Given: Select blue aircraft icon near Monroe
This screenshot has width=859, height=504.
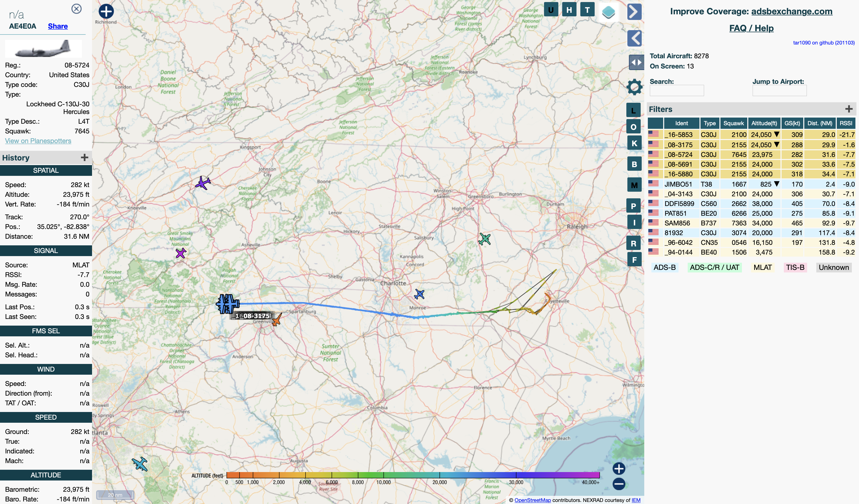Looking at the screenshot, I should point(419,294).
